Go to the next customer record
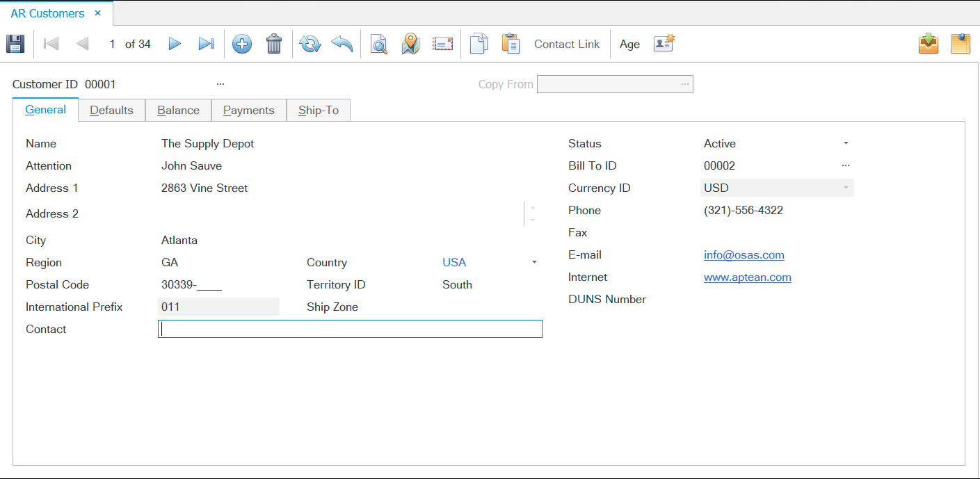The image size is (980, 479). tap(175, 44)
